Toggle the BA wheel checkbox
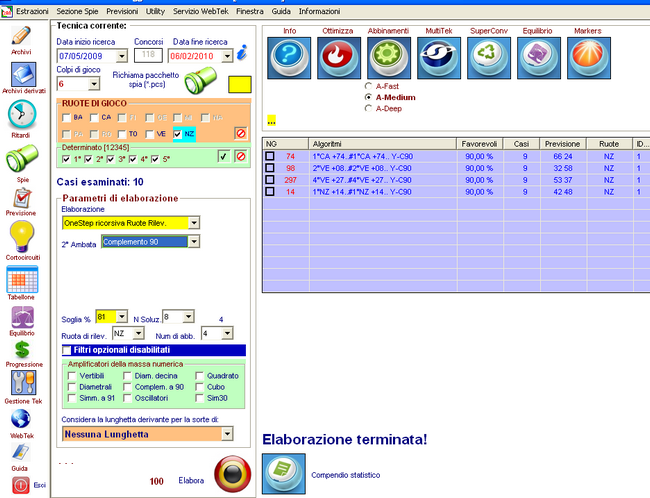 (x=66, y=118)
